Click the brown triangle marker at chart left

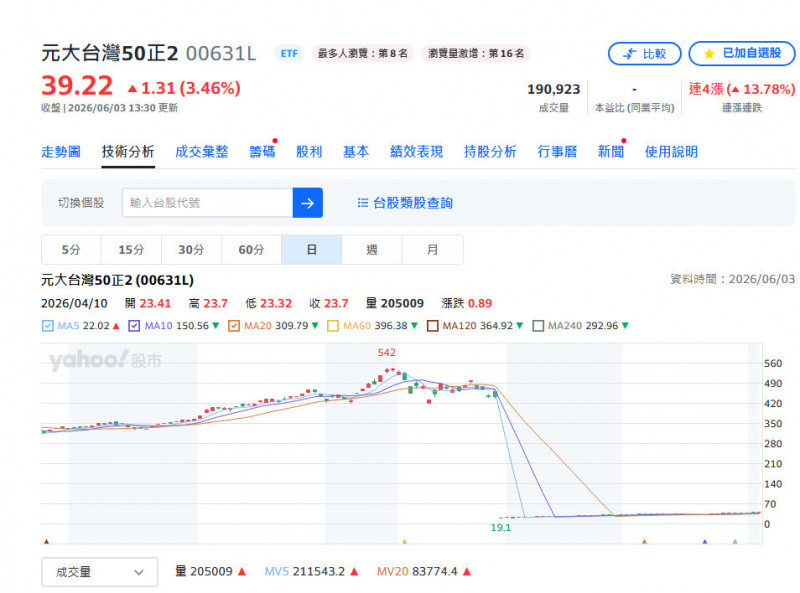[x=46, y=541]
